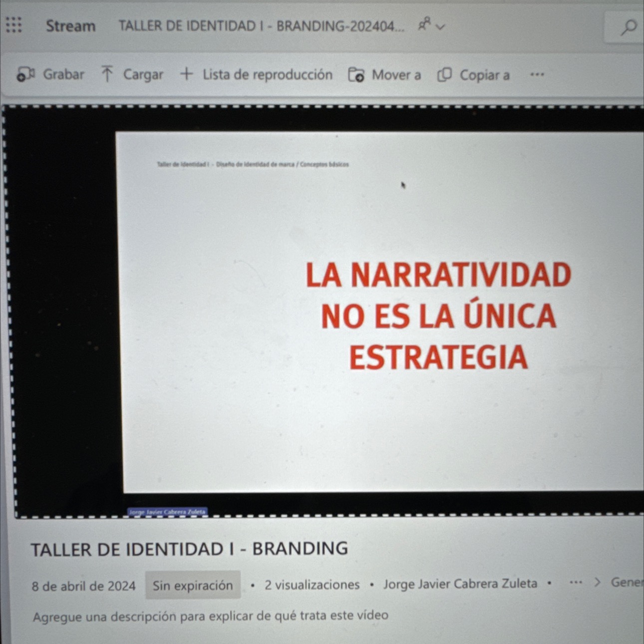The height and width of the screenshot is (644, 644).
Task: Click the TALLER DE IDENTIDAD file name in header
Action: coord(261,26)
